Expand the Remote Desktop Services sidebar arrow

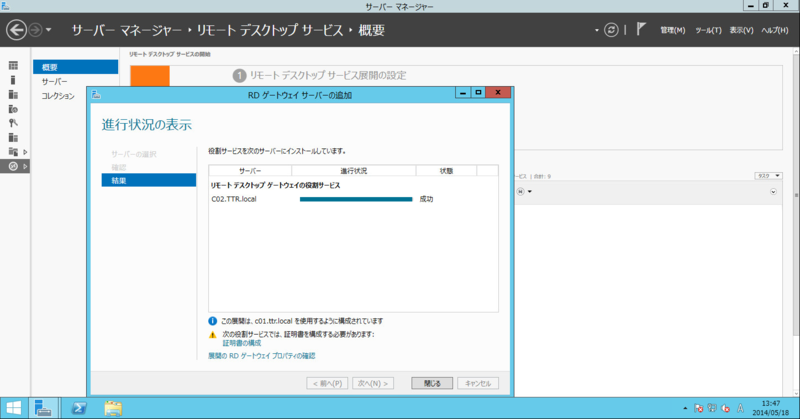pos(25,166)
